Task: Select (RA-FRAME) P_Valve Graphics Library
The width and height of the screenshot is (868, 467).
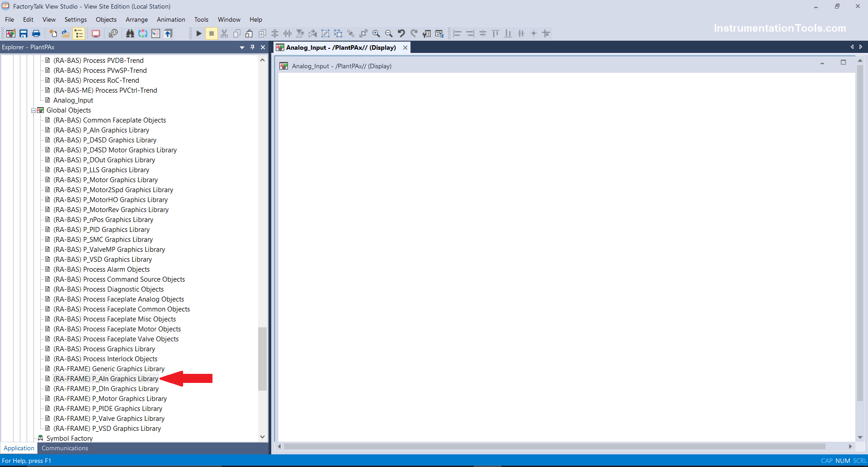Action: [109, 419]
